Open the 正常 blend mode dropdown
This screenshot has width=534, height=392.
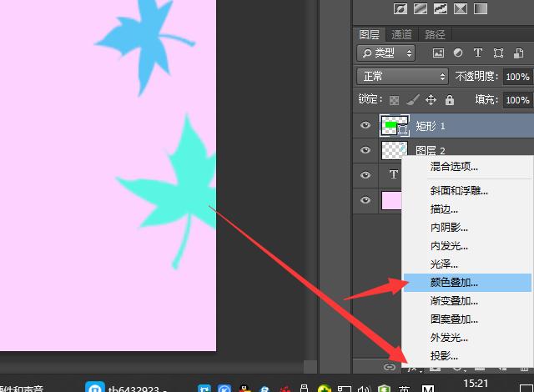[x=402, y=76]
